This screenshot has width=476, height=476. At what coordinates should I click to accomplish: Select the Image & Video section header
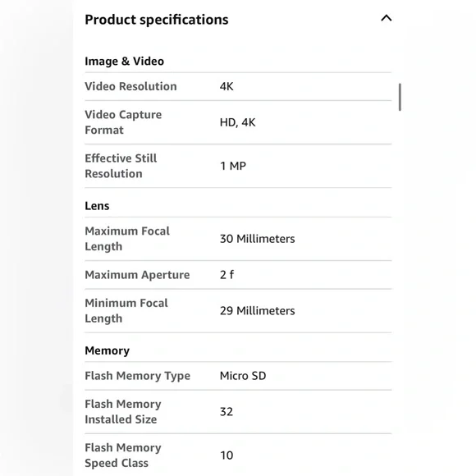click(x=124, y=62)
